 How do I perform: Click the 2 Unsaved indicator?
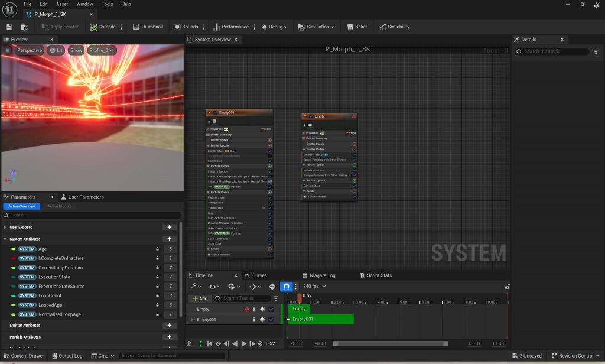[527, 356]
